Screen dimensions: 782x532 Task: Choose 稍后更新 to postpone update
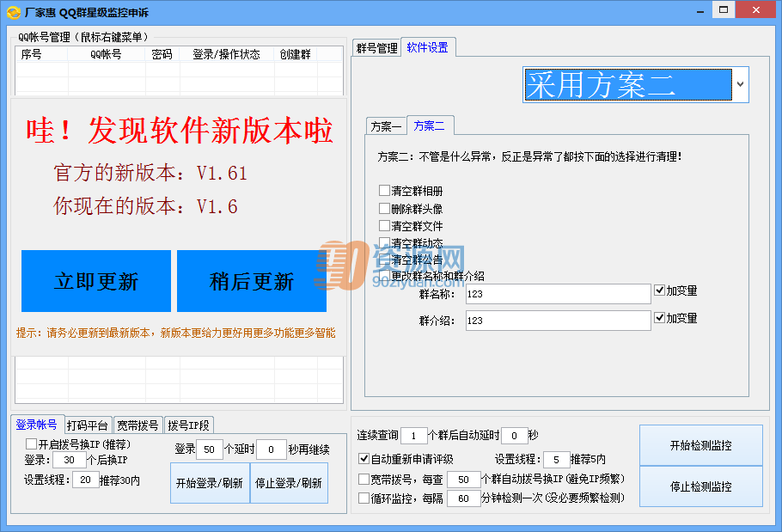[x=252, y=281]
